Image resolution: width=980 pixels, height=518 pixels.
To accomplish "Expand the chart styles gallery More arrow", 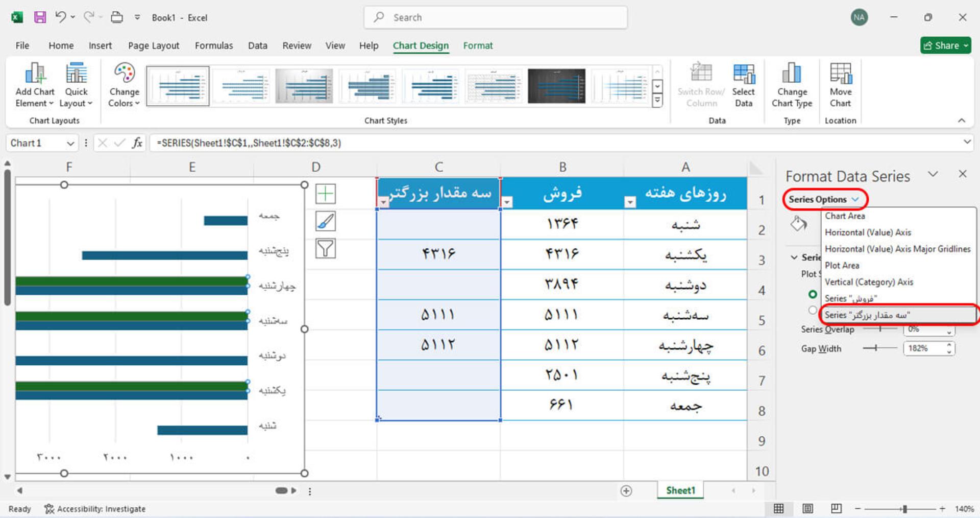I will click(x=657, y=101).
